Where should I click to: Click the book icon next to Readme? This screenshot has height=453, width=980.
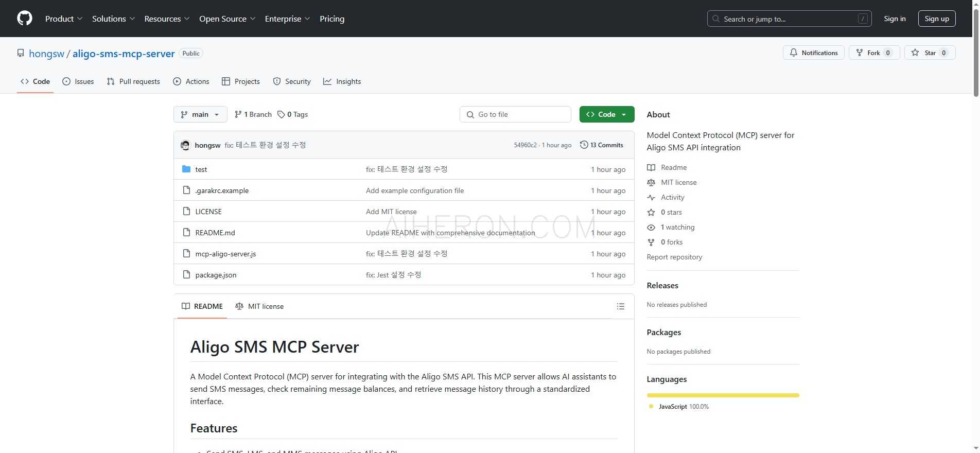651,167
